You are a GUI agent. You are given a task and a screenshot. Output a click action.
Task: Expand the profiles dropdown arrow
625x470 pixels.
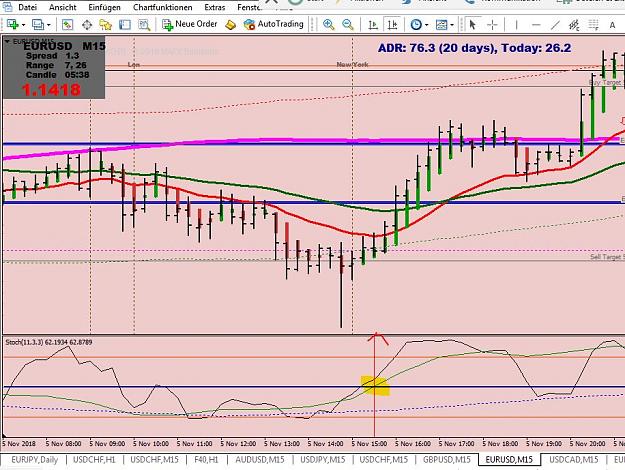(x=49, y=25)
